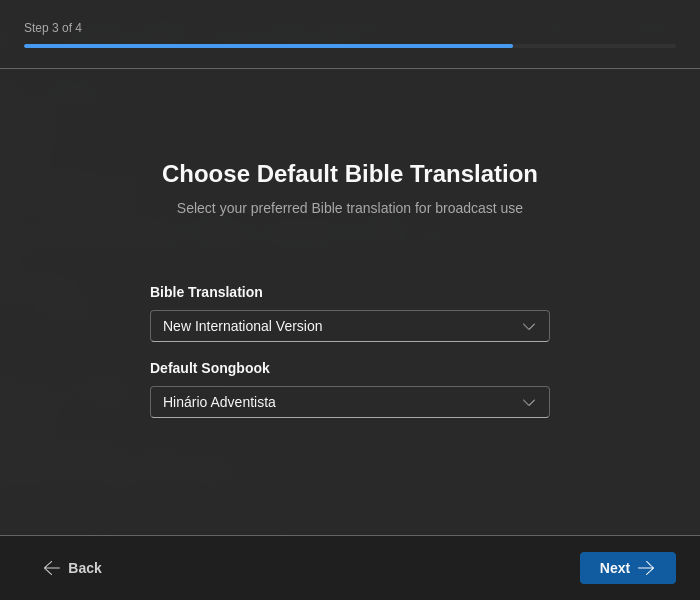Click the Bible Translation chevron icon

pos(529,326)
